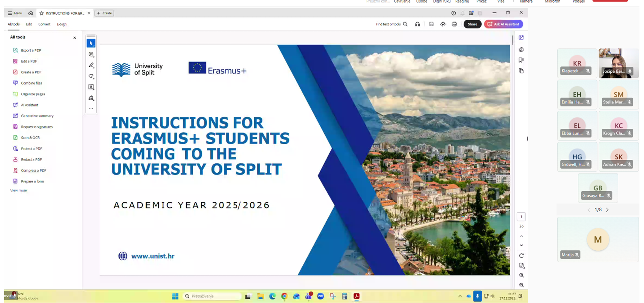644x303 pixels.
Task: Open the help question mark icon
Action: click(453, 13)
